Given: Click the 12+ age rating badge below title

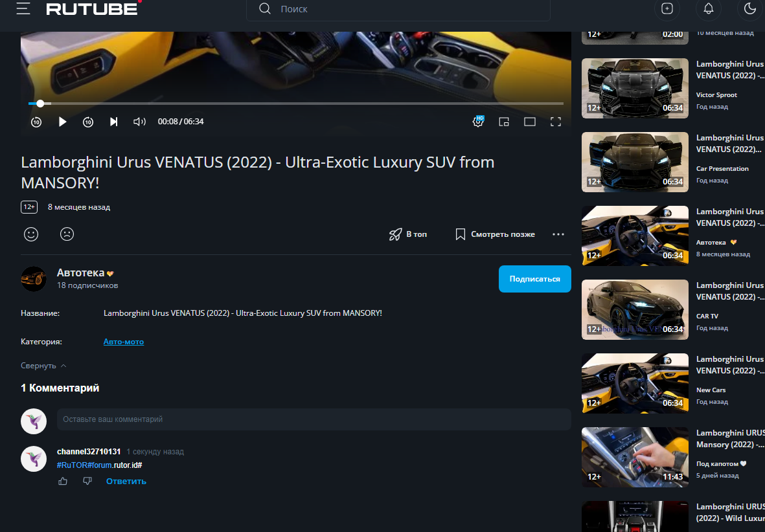Looking at the screenshot, I should pos(29,207).
